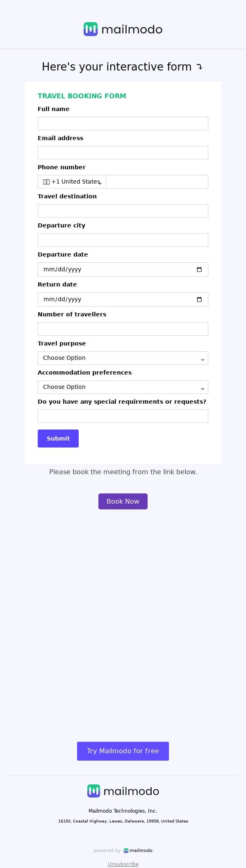246x868 pixels.
Task: Expand the Travel purpose dropdown
Action: click(123, 358)
